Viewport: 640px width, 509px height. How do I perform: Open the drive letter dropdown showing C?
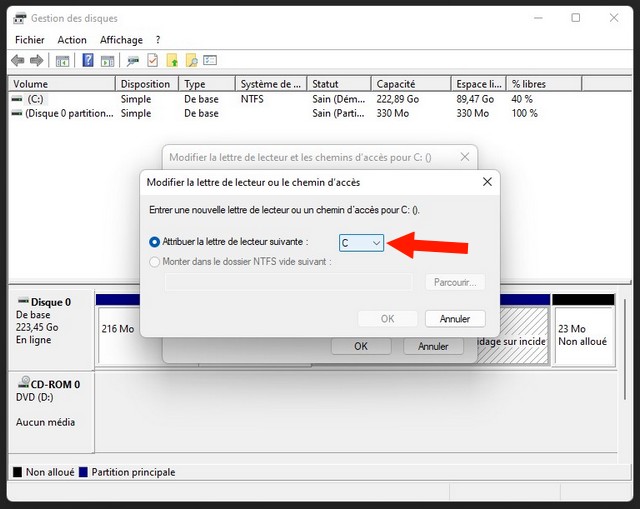click(361, 243)
